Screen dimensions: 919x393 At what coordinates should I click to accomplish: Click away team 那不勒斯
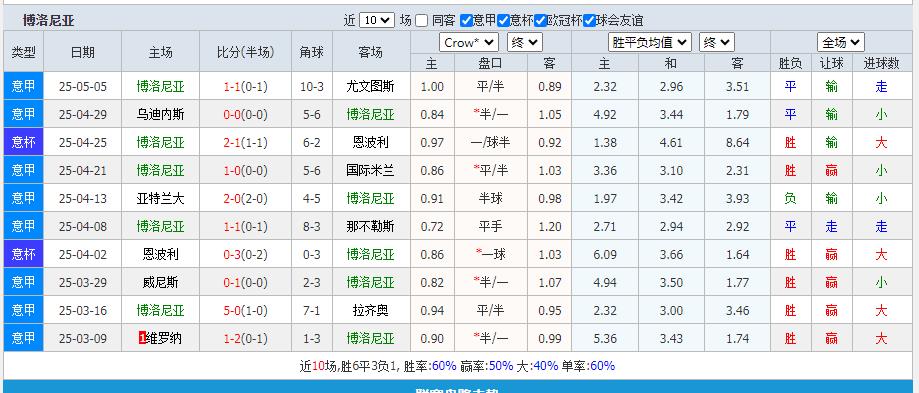[370, 226]
